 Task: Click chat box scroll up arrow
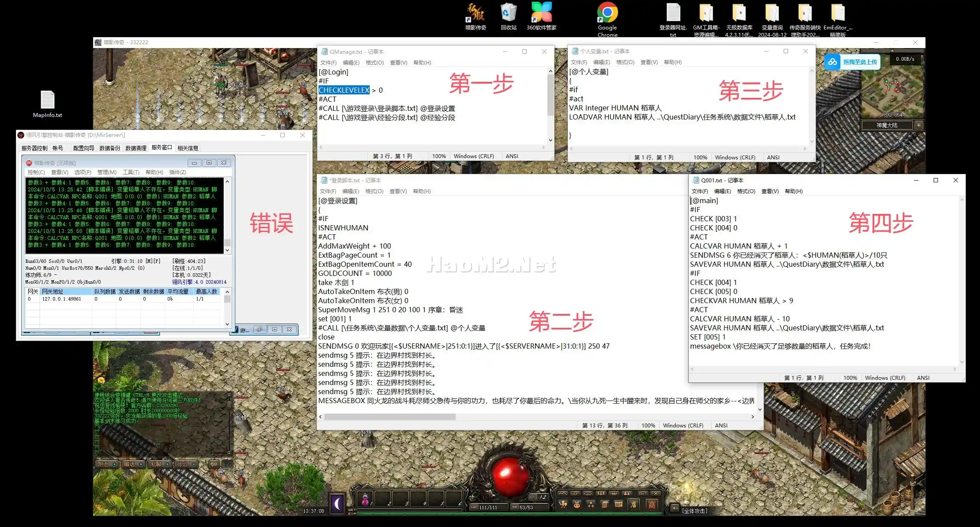[x=229, y=395]
